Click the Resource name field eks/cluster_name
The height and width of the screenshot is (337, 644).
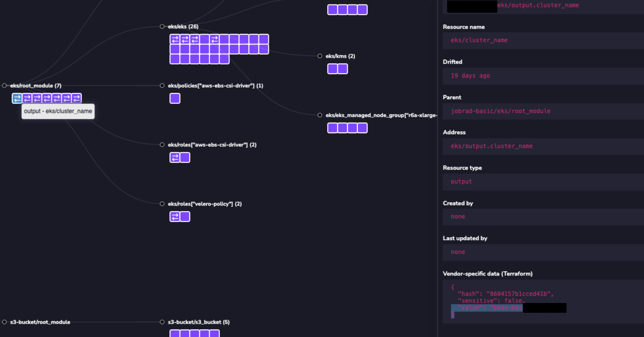point(479,40)
